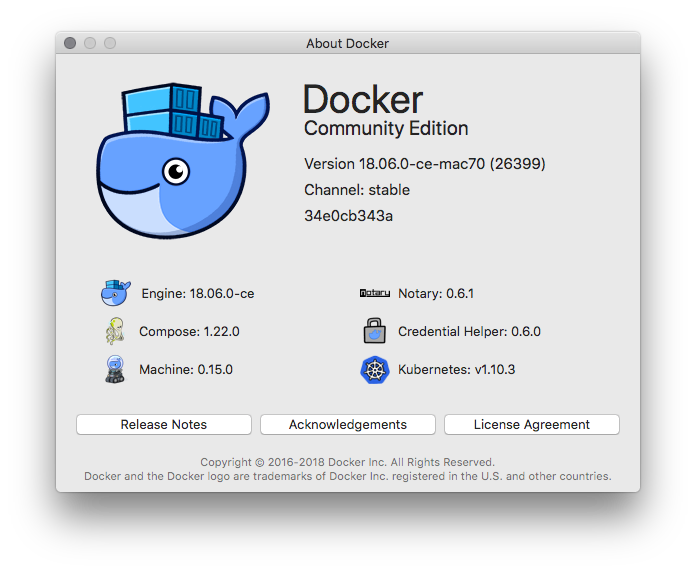Open the Acknowledgements
The image size is (696, 572).
click(348, 425)
